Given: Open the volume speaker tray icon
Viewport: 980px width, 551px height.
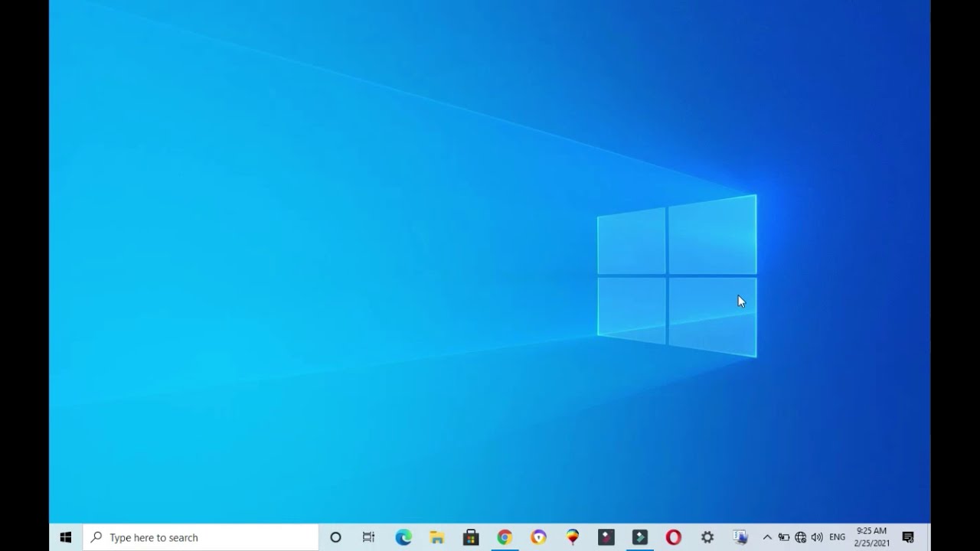Looking at the screenshot, I should tap(817, 537).
